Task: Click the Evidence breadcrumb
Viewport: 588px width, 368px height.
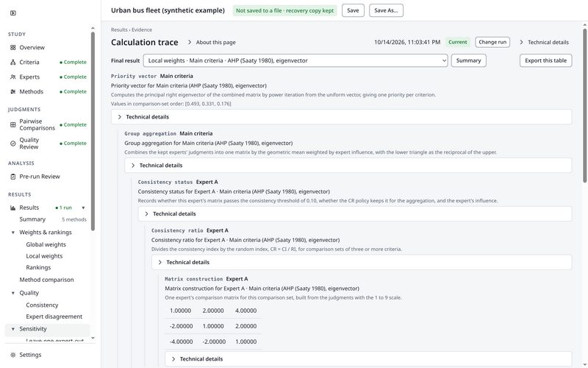Action: coord(142,29)
